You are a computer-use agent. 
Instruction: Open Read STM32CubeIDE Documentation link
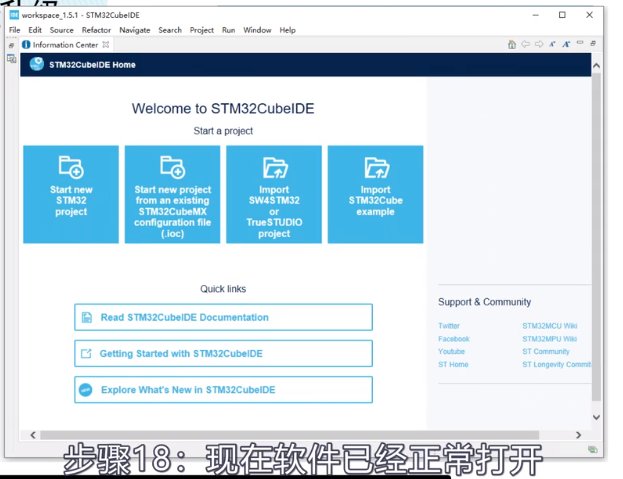[223, 317]
